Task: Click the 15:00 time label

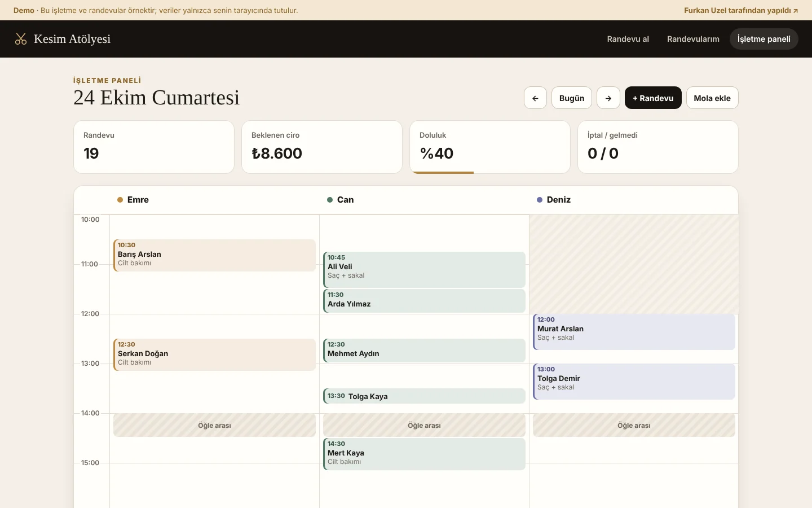Action: click(x=90, y=463)
